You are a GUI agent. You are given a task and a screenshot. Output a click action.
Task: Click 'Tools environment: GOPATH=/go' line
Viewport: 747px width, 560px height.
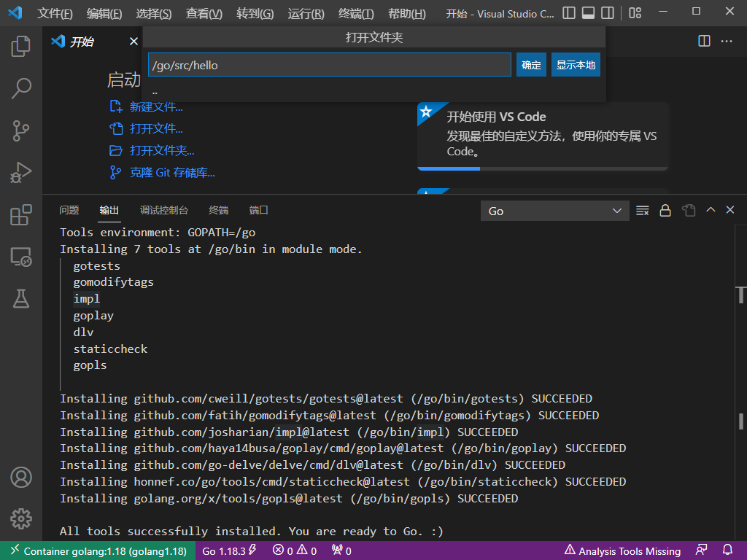click(158, 233)
